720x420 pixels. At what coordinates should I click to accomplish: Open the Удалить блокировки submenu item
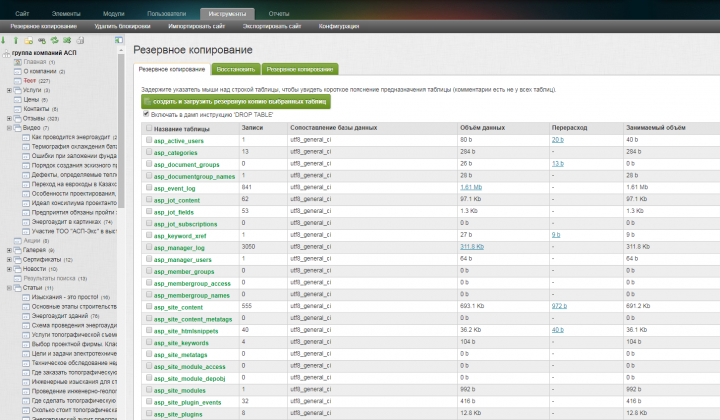[123, 26]
